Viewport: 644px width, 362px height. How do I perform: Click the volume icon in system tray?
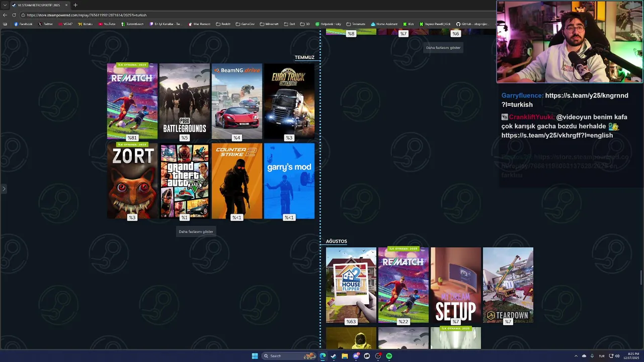[x=617, y=356]
